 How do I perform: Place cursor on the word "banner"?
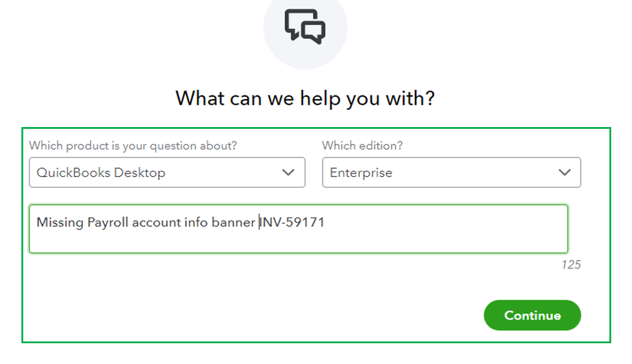point(233,222)
